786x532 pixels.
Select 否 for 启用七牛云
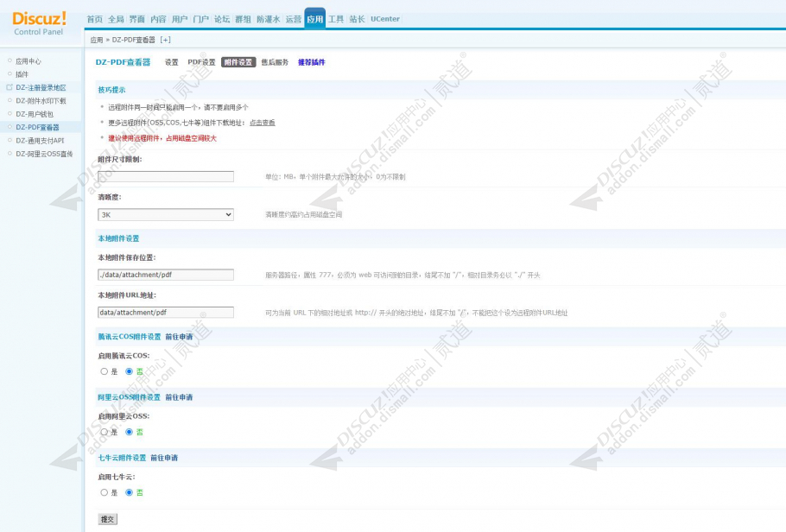coord(130,493)
